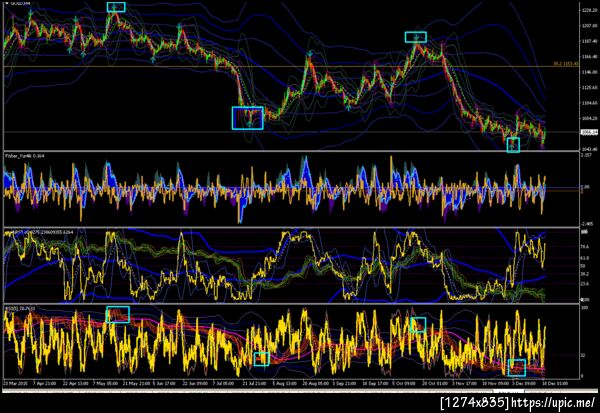600x413 pixels.
Task: Click the 1125.60 price scale label
Action: (x=589, y=87)
